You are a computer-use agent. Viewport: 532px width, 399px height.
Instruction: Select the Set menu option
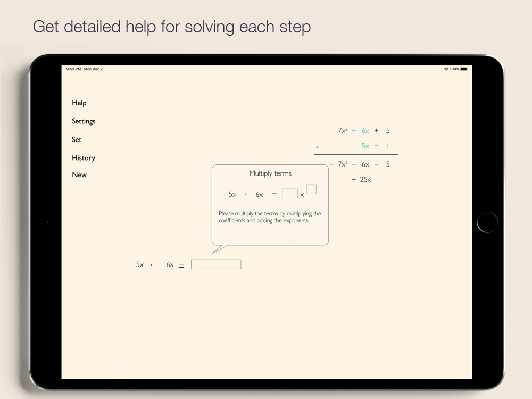tap(77, 139)
